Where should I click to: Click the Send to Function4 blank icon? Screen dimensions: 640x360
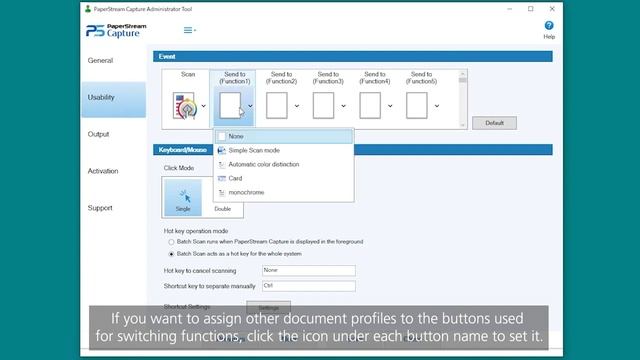[x=370, y=106]
